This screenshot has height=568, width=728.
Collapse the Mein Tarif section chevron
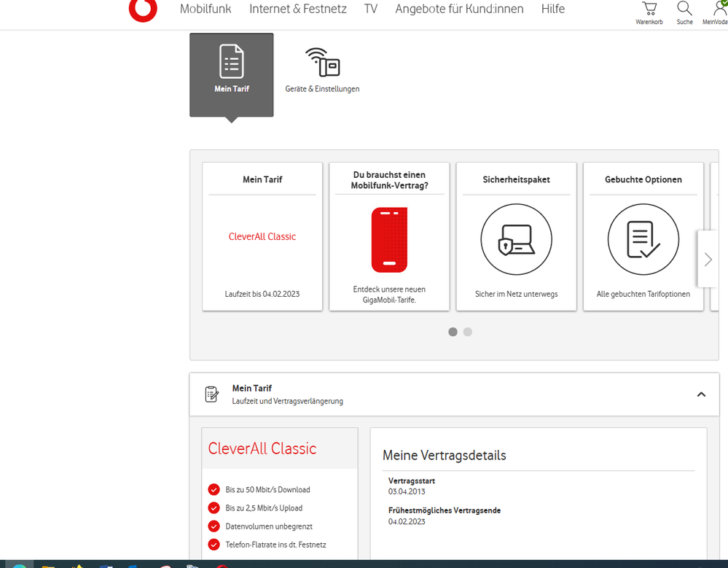701,394
